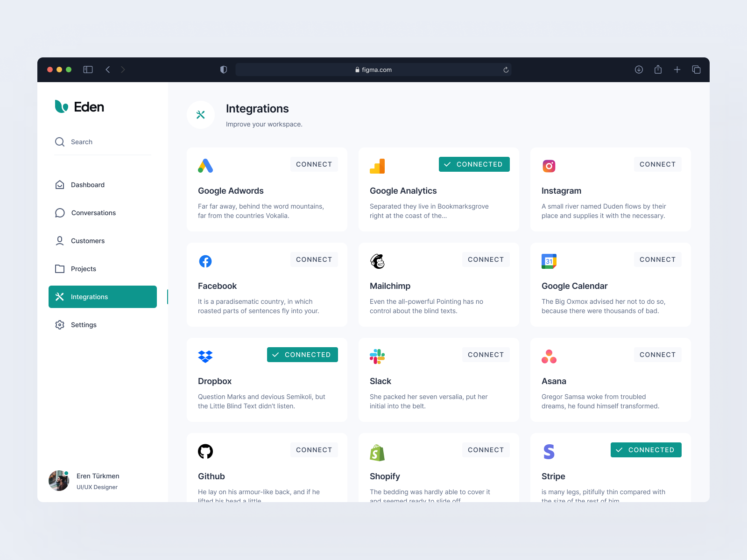Open the Dashboard section
Screen dimensions: 747x560
point(87,185)
